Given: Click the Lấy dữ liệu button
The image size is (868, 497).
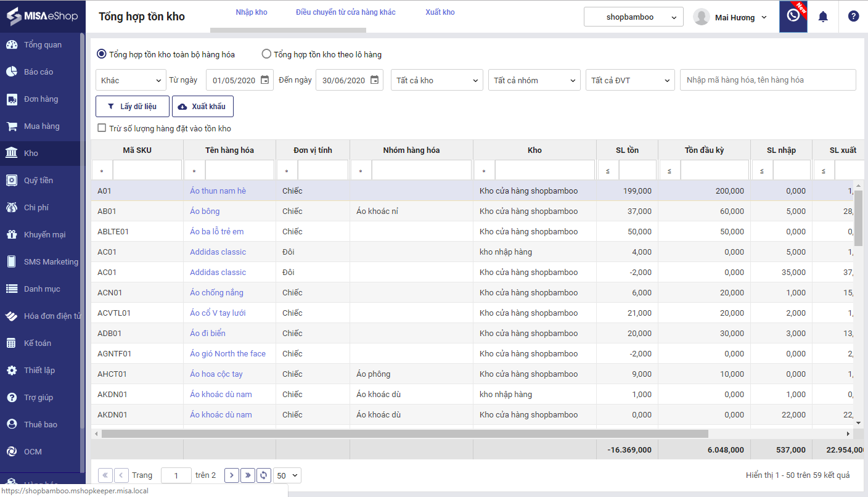Looking at the screenshot, I should (132, 106).
